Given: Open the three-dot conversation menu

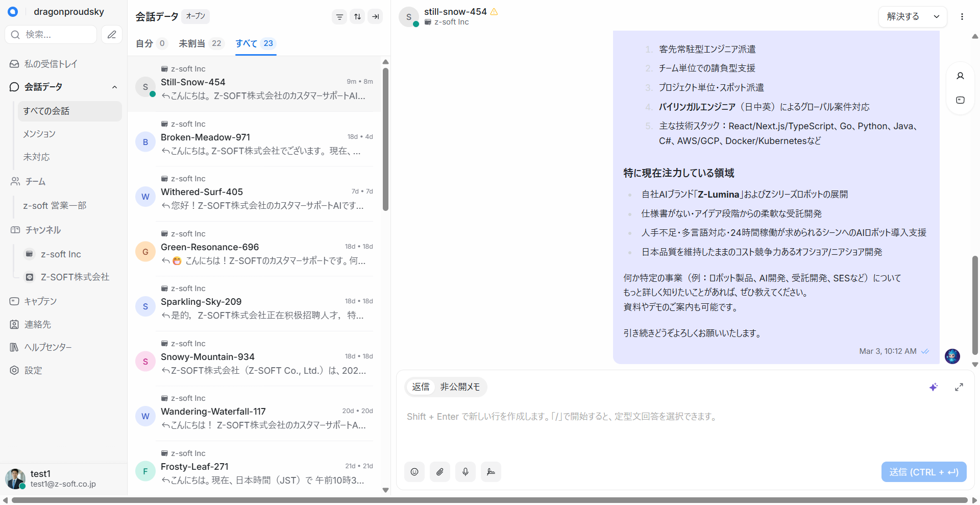Looking at the screenshot, I should (962, 17).
